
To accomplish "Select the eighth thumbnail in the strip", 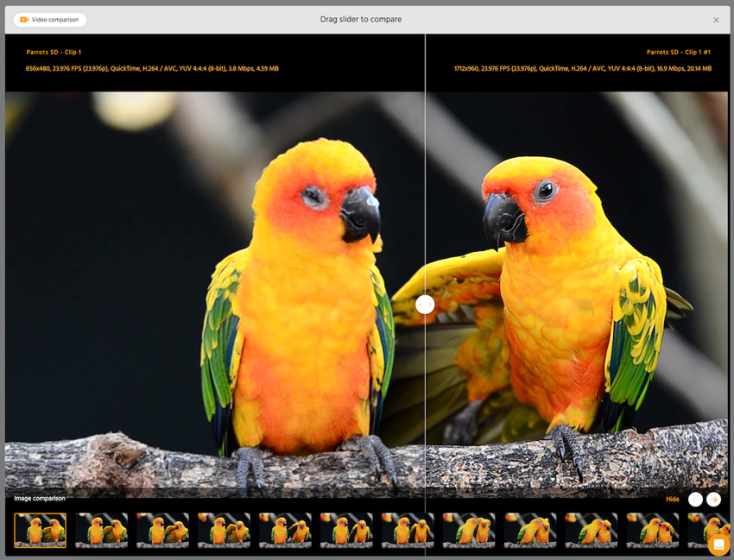I will tap(469, 531).
